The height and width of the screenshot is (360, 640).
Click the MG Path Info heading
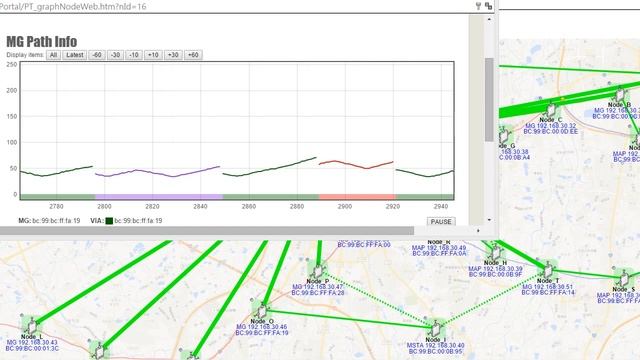pyautogui.click(x=42, y=42)
